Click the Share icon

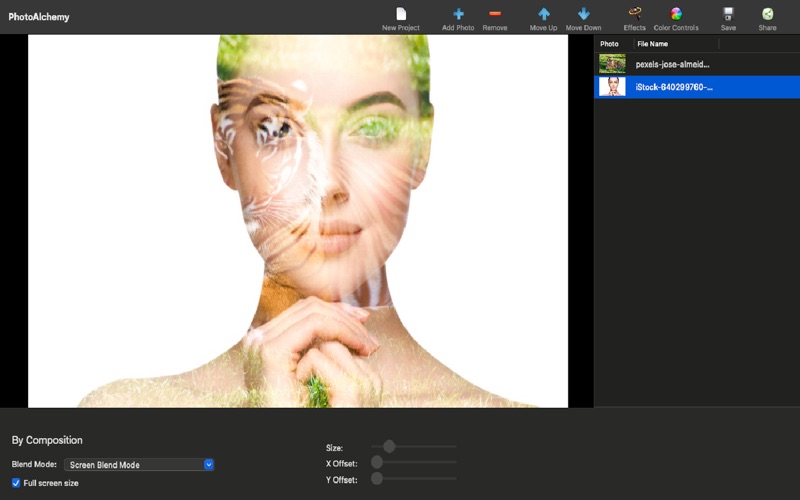coord(767,14)
